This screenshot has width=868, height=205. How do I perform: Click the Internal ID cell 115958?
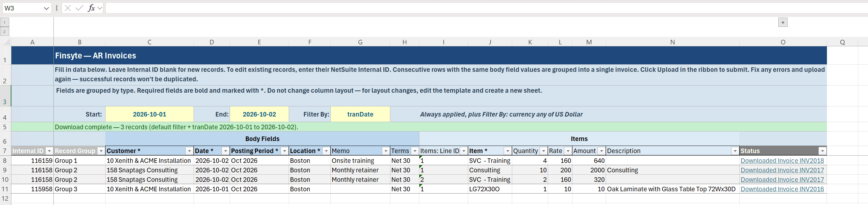coord(32,189)
